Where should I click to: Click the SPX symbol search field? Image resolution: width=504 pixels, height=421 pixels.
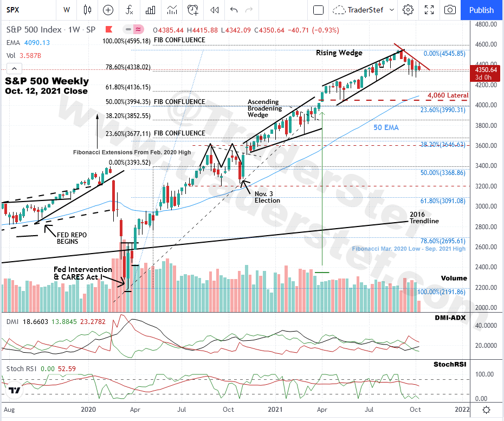(27, 10)
